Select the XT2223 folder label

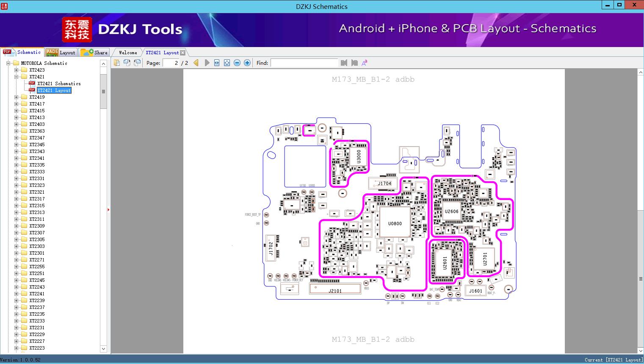37,348
